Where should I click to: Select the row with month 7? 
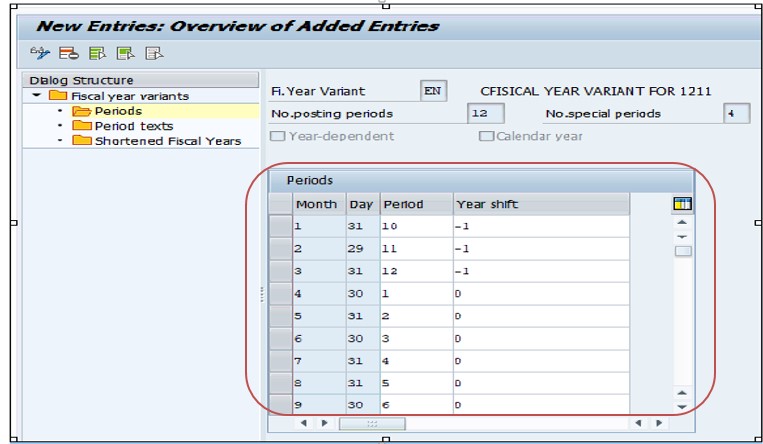pos(280,361)
